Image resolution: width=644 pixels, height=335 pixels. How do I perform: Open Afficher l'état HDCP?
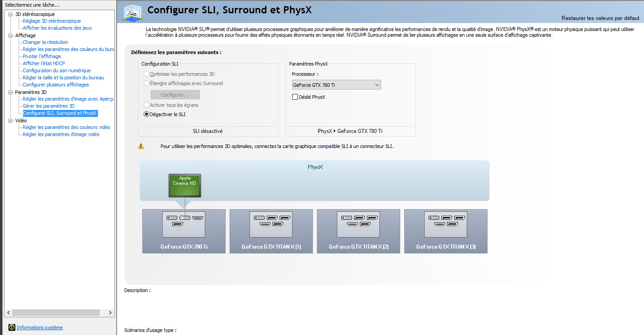(x=44, y=63)
